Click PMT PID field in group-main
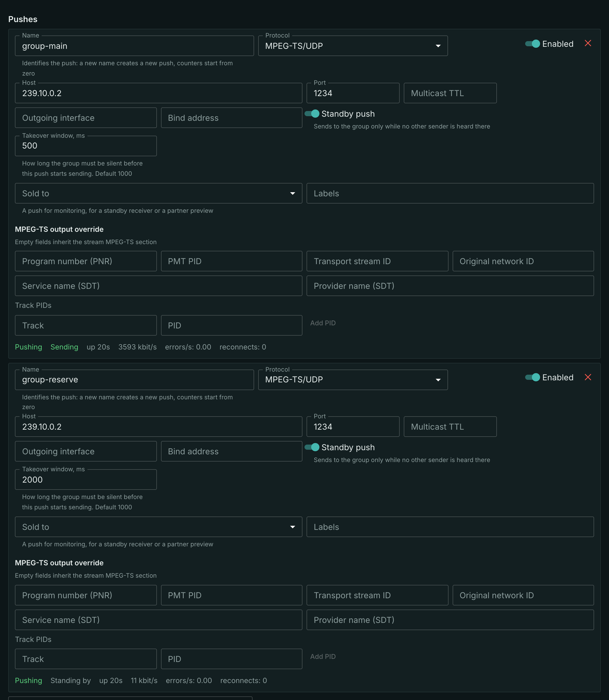Viewport: 609px width, 700px height. (x=231, y=261)
